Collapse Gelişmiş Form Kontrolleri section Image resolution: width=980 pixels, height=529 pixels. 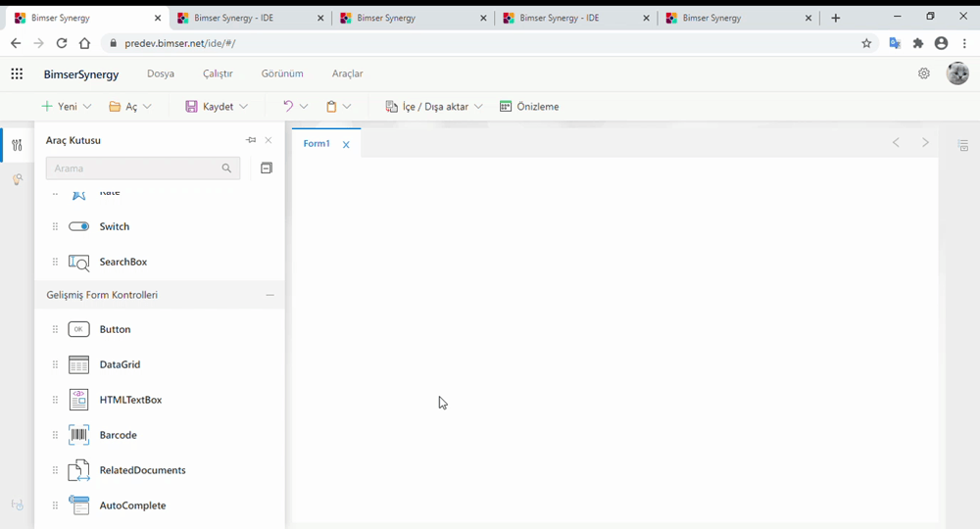[x=269, y=295]
